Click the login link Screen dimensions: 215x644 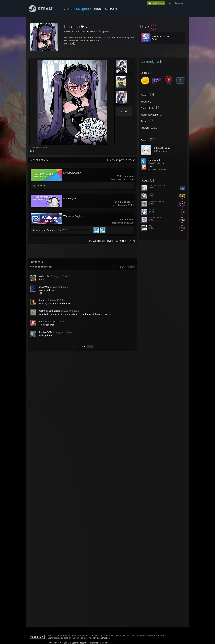coord(169,3)
